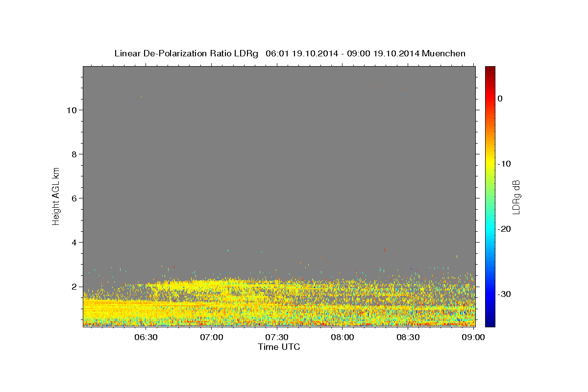
Task: Click the 07:00 time tick label
Action: click(x=212, y=337)
